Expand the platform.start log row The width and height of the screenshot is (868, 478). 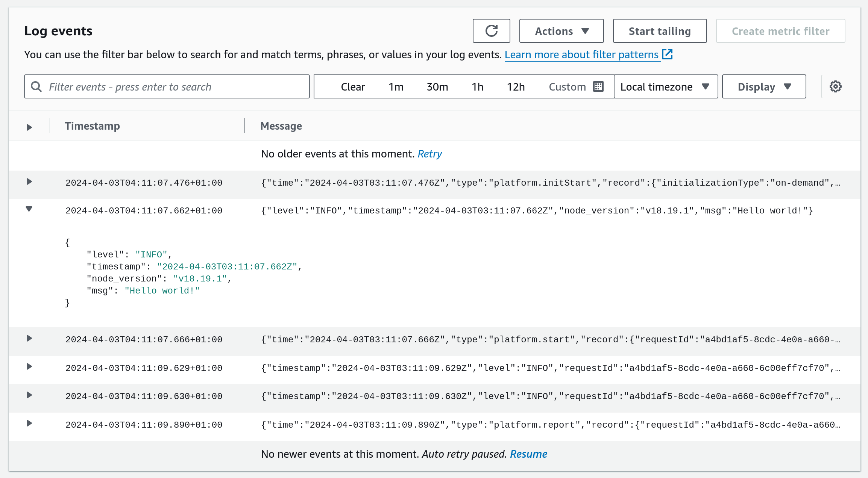pyautogui.click(x=29, y=339)
